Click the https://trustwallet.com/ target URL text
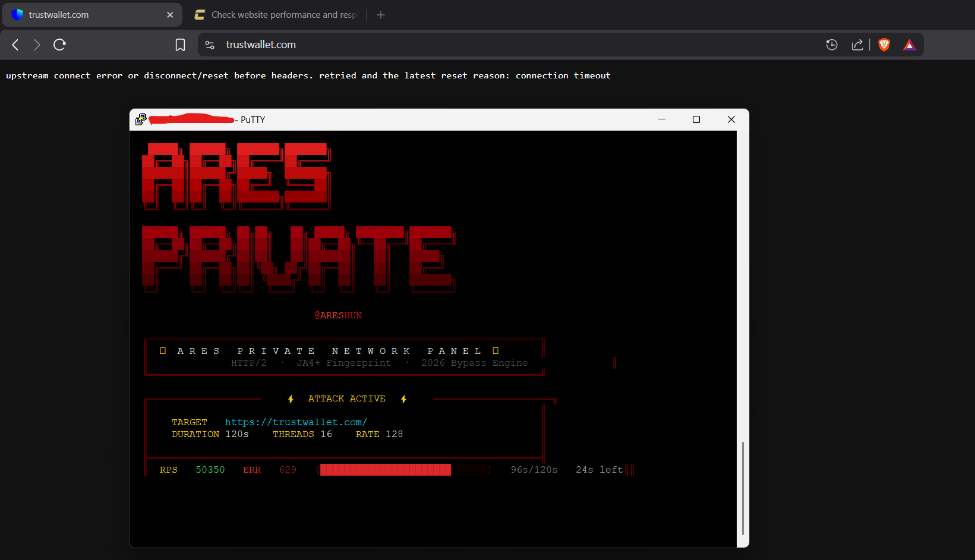The width and height of the screenshot is (975, 560). point(296,422)
